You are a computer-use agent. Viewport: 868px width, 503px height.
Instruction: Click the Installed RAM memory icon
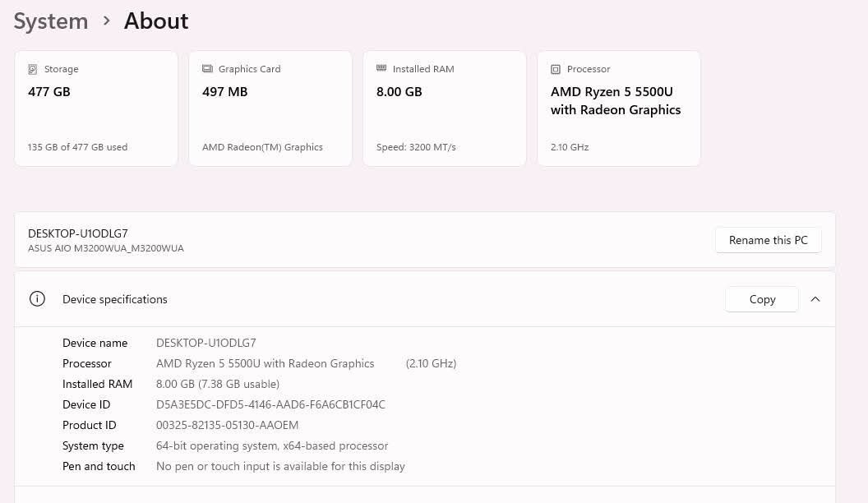tap(381, 69)
